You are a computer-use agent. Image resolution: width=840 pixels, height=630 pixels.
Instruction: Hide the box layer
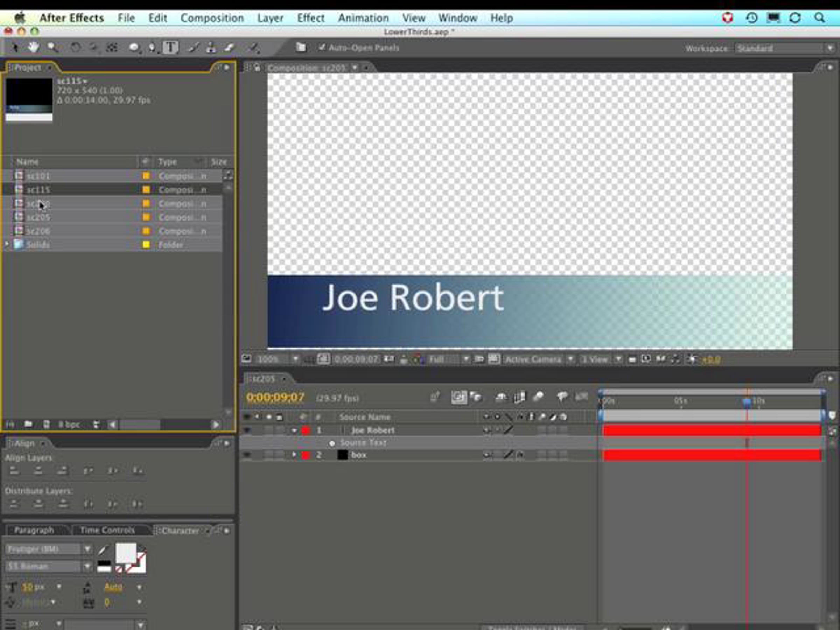point(247,455)
